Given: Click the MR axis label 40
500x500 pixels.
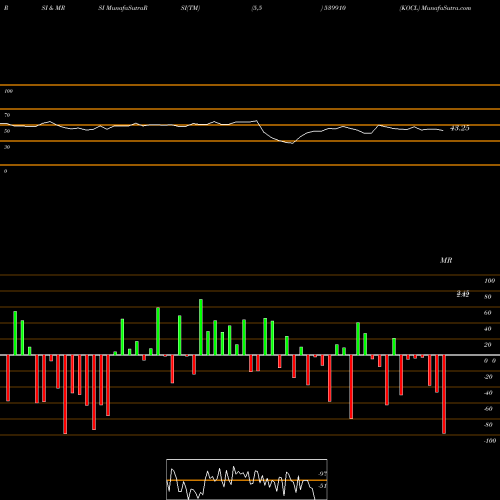Looking at the screenshot, I should click(x=488, y=329).
